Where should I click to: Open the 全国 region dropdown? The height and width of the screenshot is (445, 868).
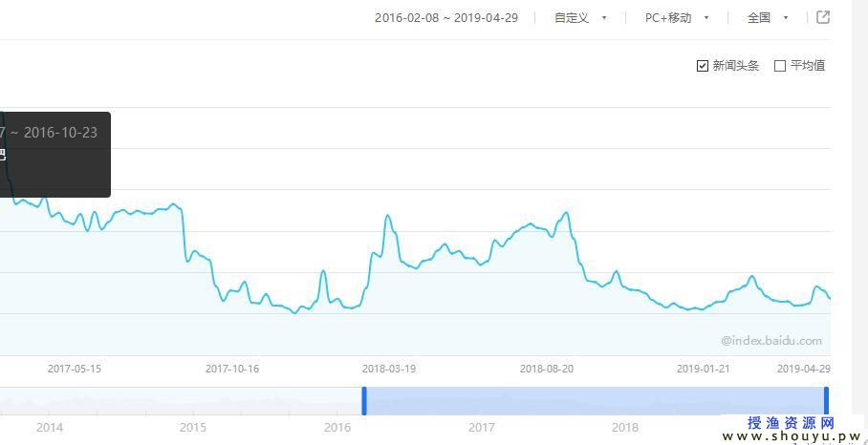[768, 18]
